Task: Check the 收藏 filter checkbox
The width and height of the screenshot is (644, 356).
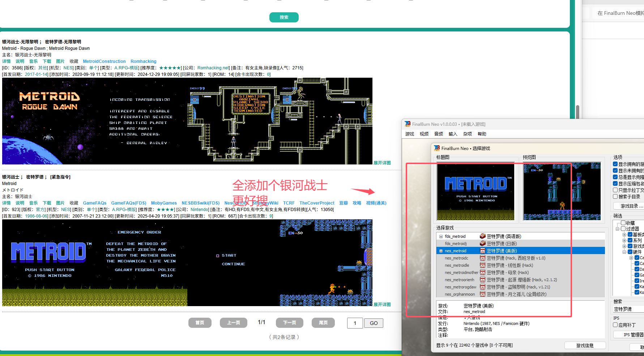Action: [623, 223]
